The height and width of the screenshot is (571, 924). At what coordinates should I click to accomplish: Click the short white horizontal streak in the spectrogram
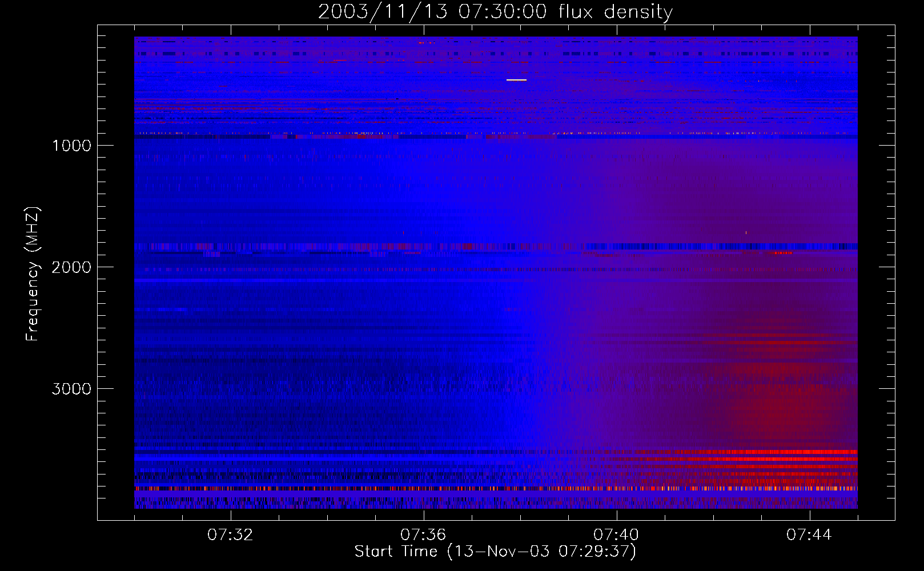point(516,80)
